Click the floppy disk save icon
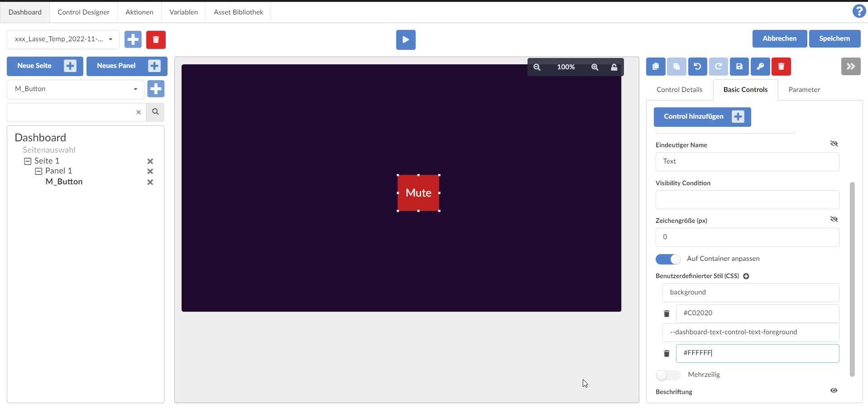 [x=739, y=67]
